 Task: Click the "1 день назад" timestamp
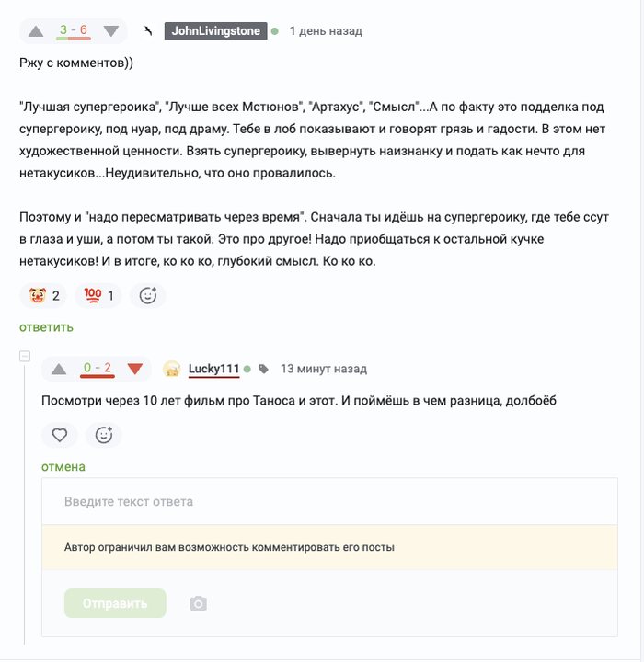(326, 31)
